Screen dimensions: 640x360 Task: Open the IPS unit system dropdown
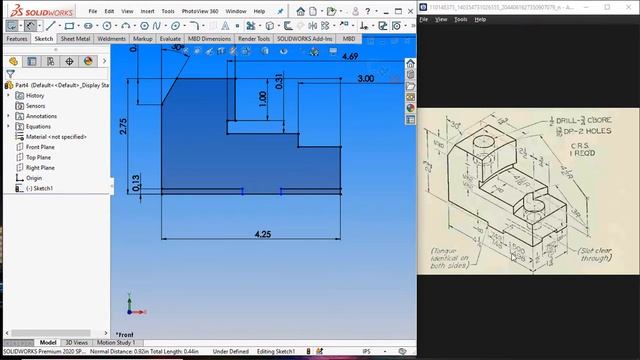385,351
